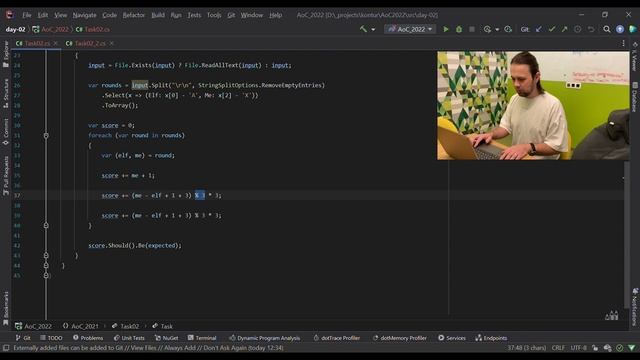Click the blue update available icon

click(x=620, y=29)
